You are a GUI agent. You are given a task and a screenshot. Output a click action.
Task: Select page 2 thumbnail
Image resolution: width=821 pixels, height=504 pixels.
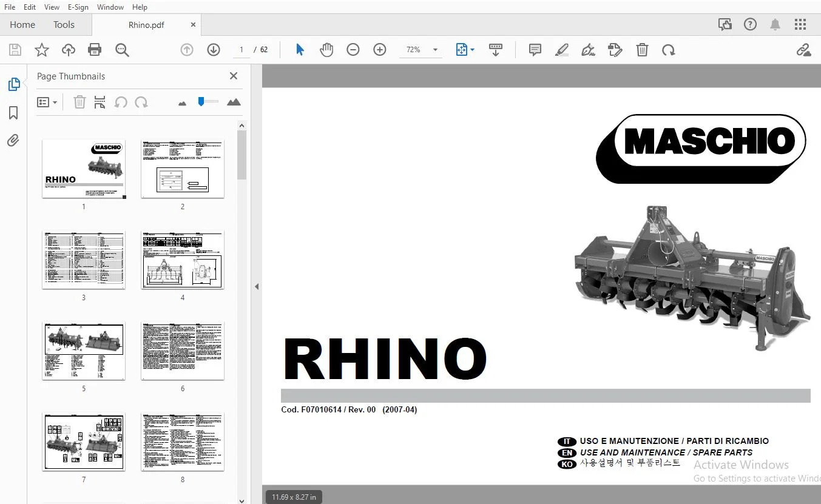[x=183, y=169]
